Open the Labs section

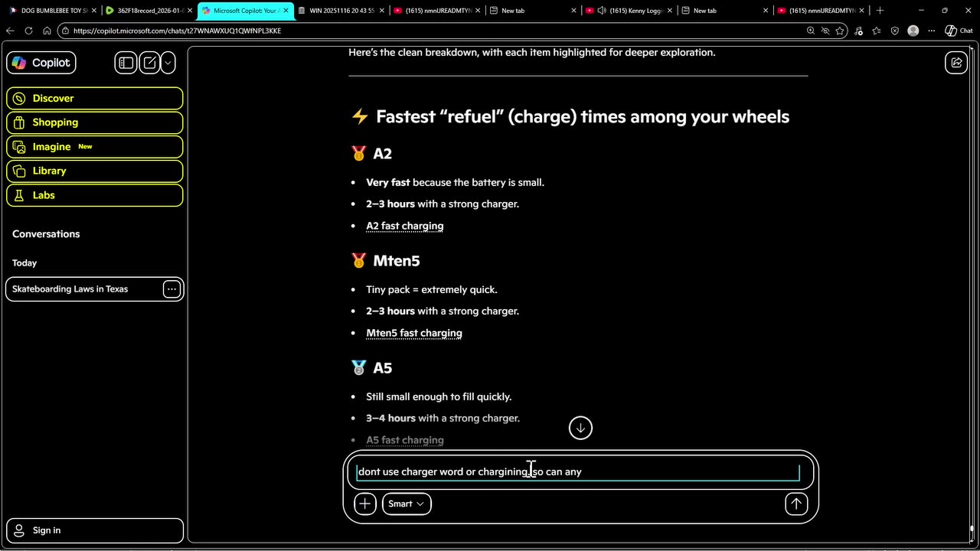(x=95, y=195)
